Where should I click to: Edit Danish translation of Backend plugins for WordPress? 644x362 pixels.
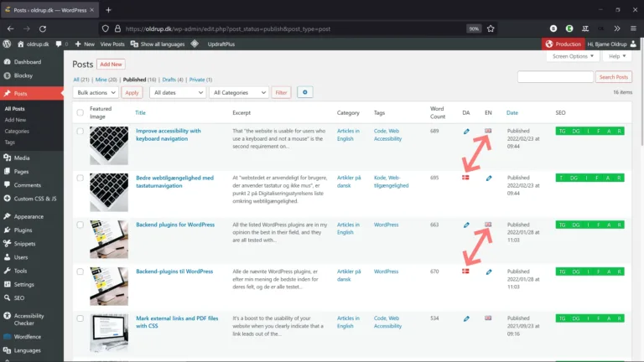coord(466,225)
